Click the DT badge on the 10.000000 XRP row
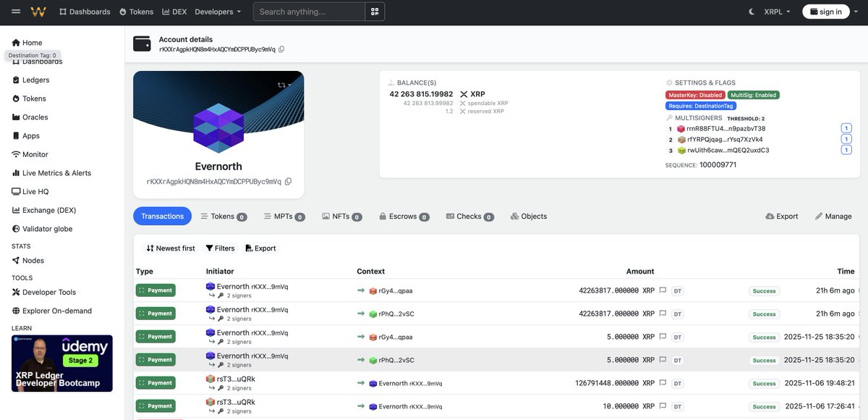 678,407
